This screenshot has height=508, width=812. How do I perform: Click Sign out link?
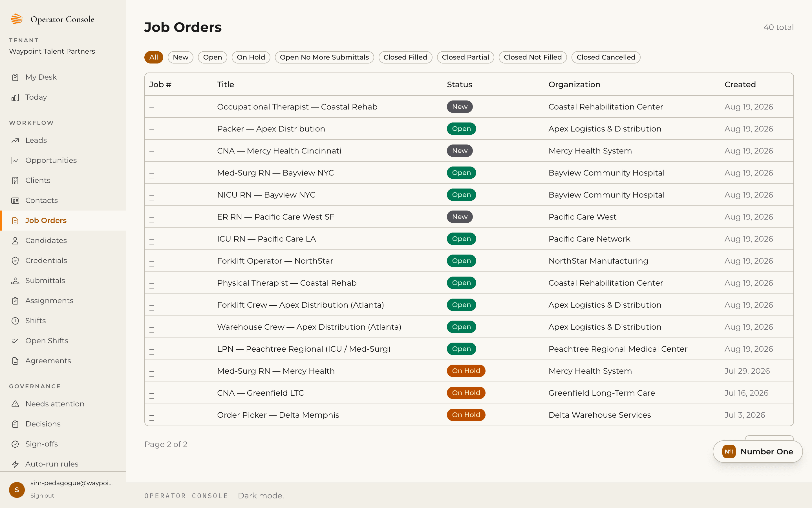(42, 496)
